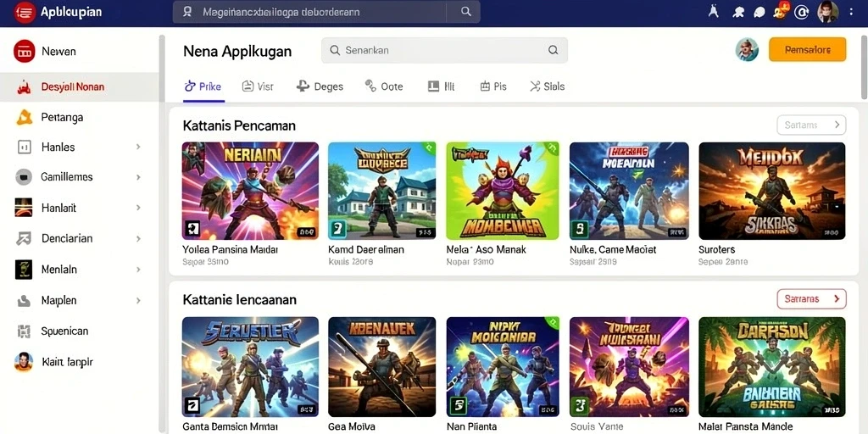This screenshot has height=434, width=868.
Task: Switch to the Oote tab
Action: point(384,86)
